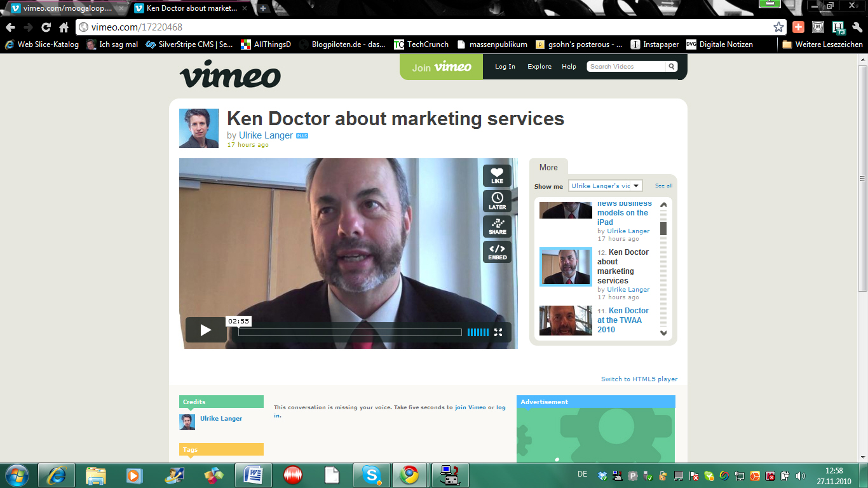
Task: Open the Explore menu item
Action: (x=539, y=67)
